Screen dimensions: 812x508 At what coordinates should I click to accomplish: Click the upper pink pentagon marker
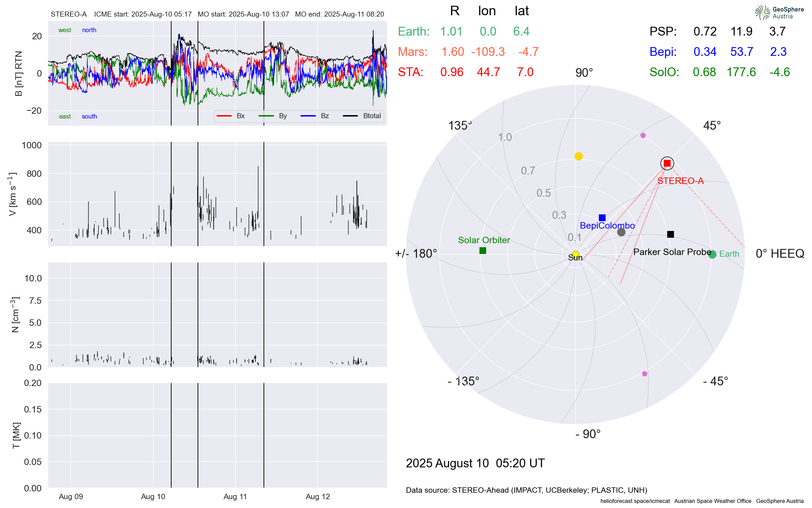click(643, 135)
